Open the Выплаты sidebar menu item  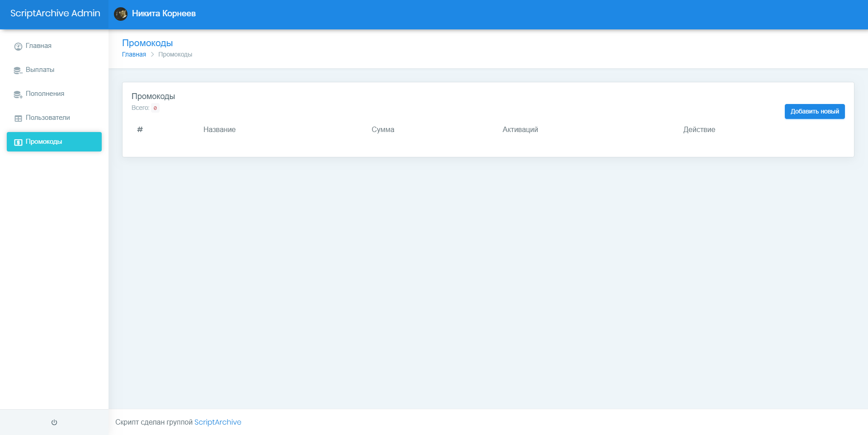coord(40,70)
